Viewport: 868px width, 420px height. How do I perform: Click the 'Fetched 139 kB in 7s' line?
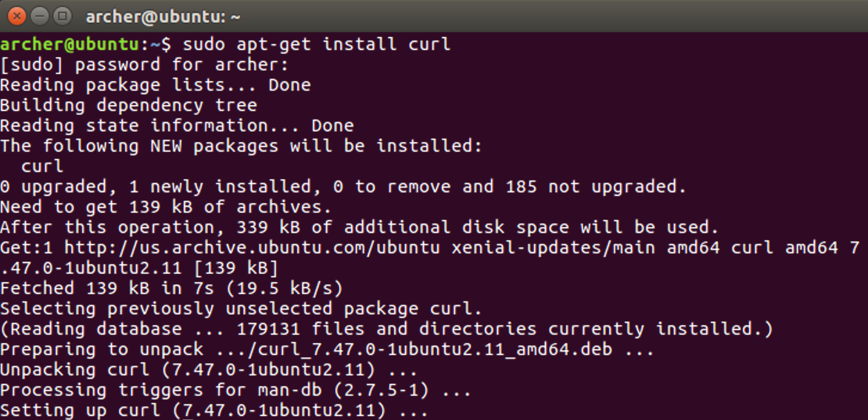[171, 289]
